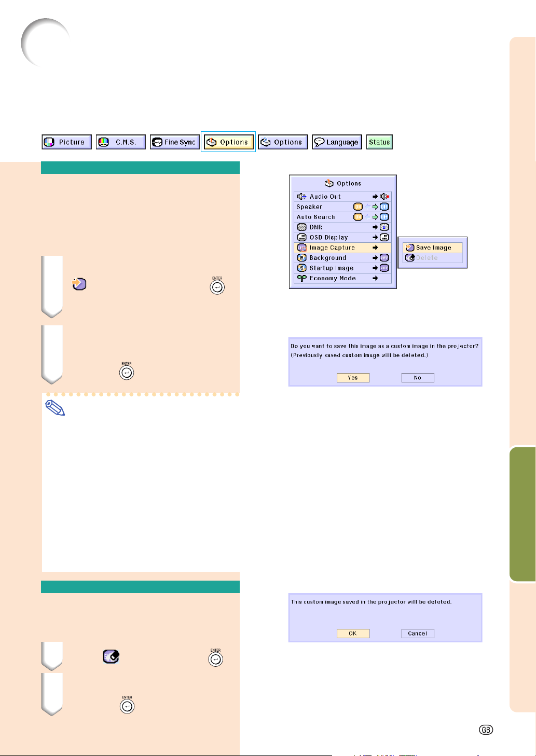536x756 pixels.
Task: Open the green Status tab
Action: tap(379, 142)
